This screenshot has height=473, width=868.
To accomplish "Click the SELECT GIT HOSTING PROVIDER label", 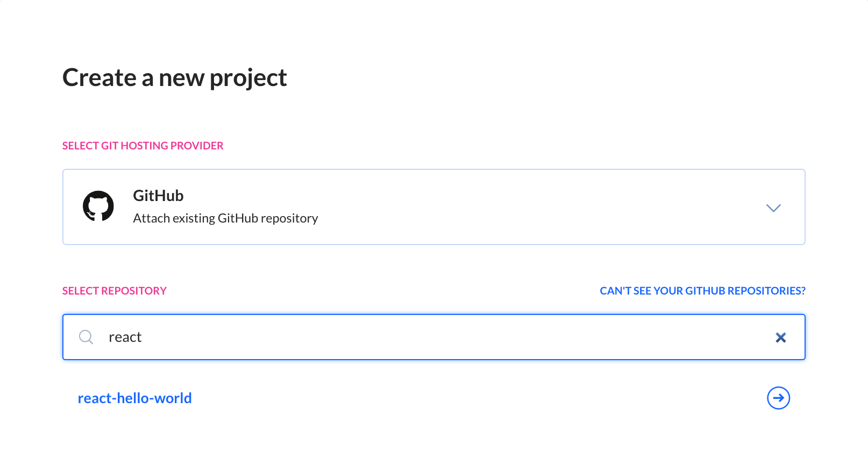I will click(x=143, y=145).
